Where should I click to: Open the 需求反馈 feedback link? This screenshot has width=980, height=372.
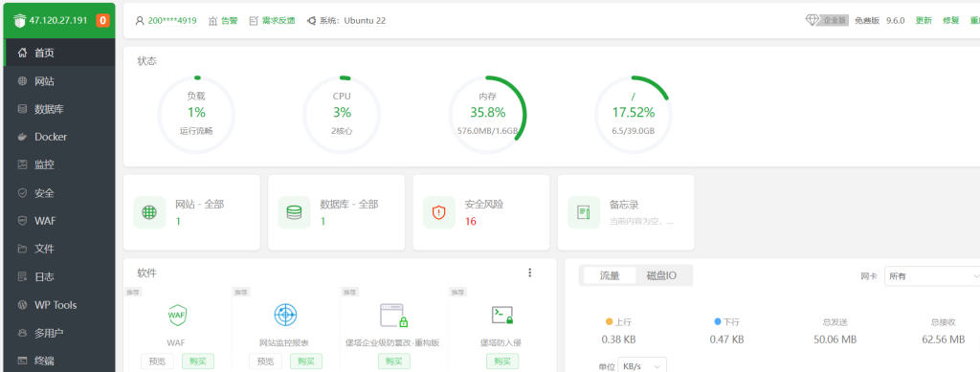272,21
